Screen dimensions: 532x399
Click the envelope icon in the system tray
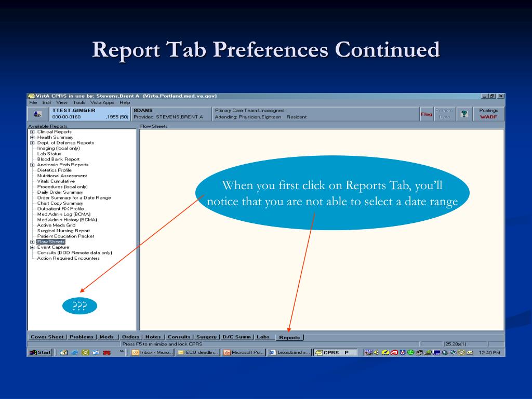tap(470, 353)
